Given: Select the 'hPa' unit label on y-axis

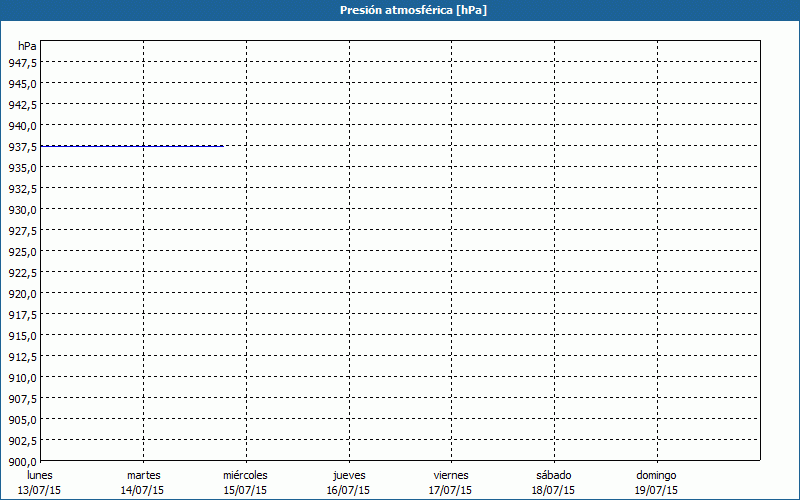Looking at the screenshot, I should point(27,46).
